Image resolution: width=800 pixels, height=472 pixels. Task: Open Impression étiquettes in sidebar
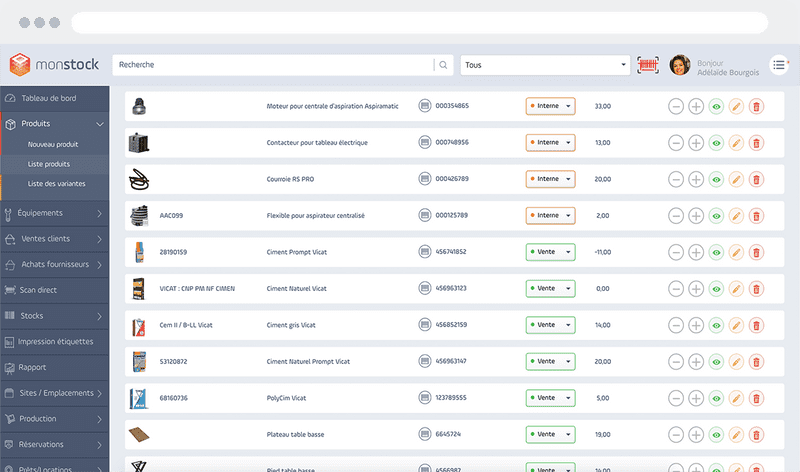point(55,341)
